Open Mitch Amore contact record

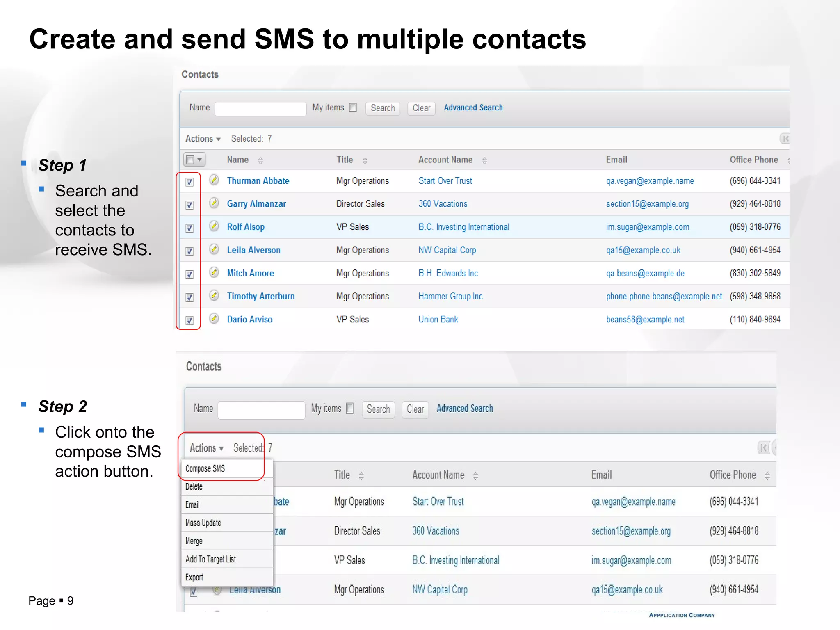250,273
